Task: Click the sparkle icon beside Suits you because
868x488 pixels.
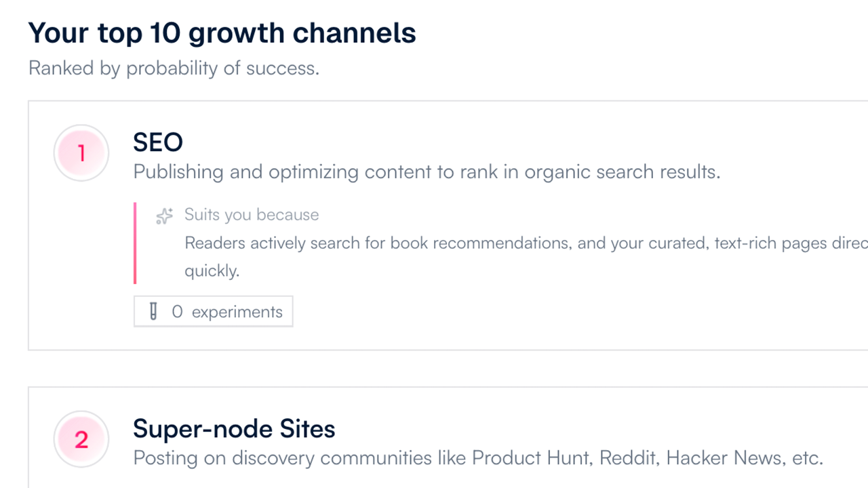Action: [x=164, y=216]
